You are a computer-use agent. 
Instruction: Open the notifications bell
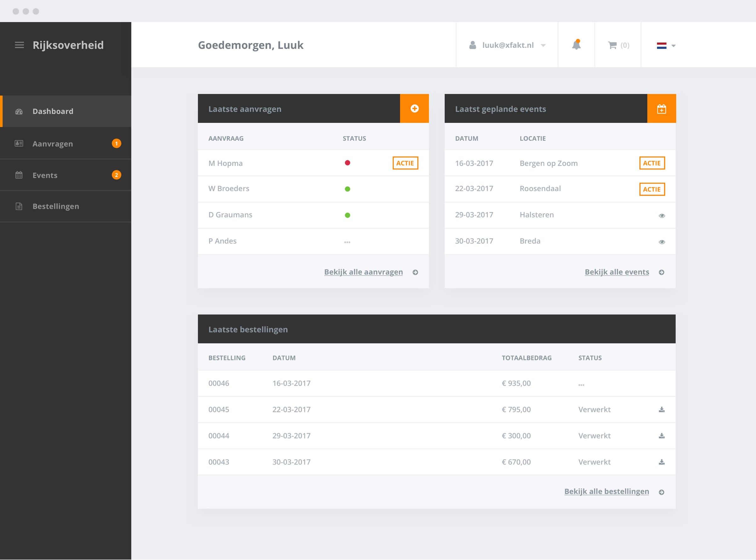click(576, 45)
